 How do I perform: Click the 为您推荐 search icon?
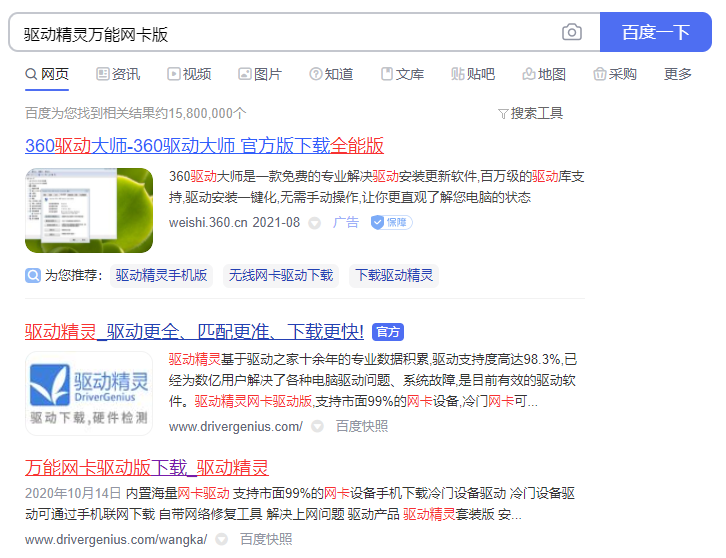[x=33, y=276]
